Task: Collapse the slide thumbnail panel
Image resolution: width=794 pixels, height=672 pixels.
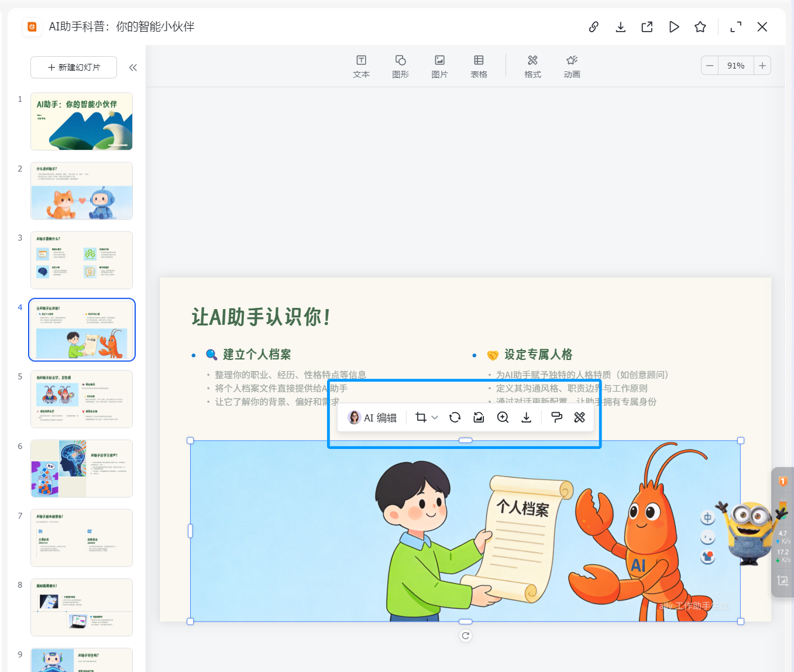Action: 133,67
